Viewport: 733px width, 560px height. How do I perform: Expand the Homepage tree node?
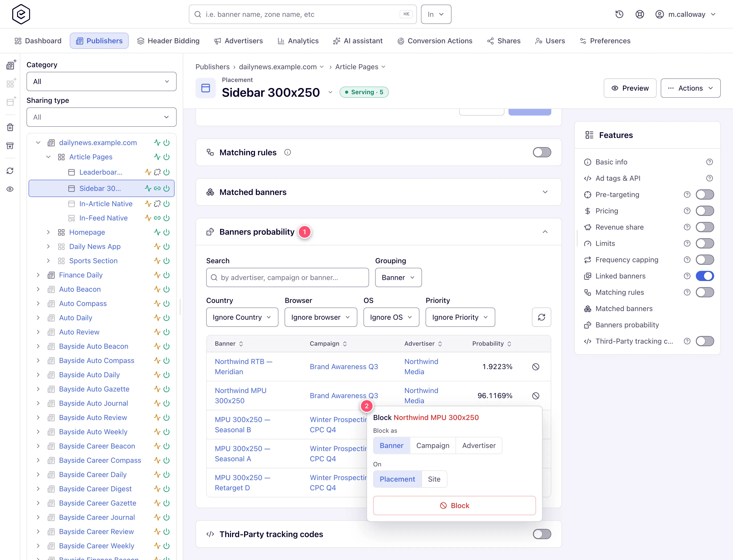(48, 232)
